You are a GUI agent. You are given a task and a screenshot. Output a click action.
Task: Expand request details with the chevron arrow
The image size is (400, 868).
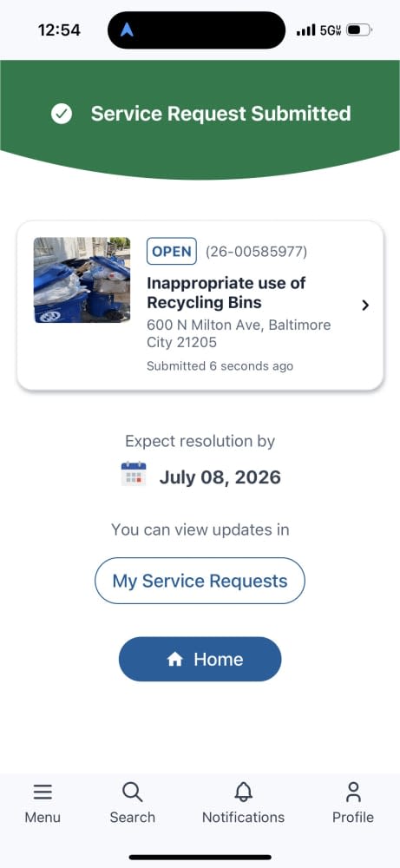coord(365,305)
